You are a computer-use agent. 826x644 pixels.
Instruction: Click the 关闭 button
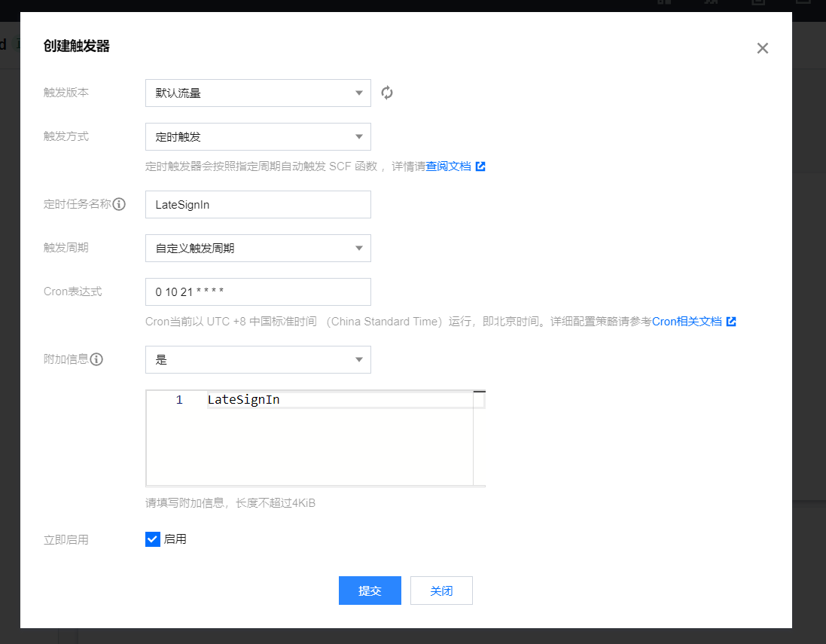(441, 591)
